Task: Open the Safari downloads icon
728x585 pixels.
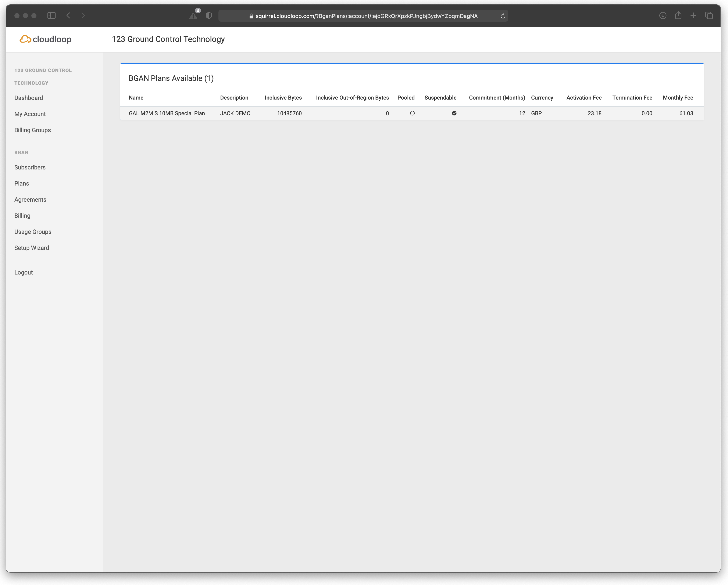Action: [x=663, y=15]
